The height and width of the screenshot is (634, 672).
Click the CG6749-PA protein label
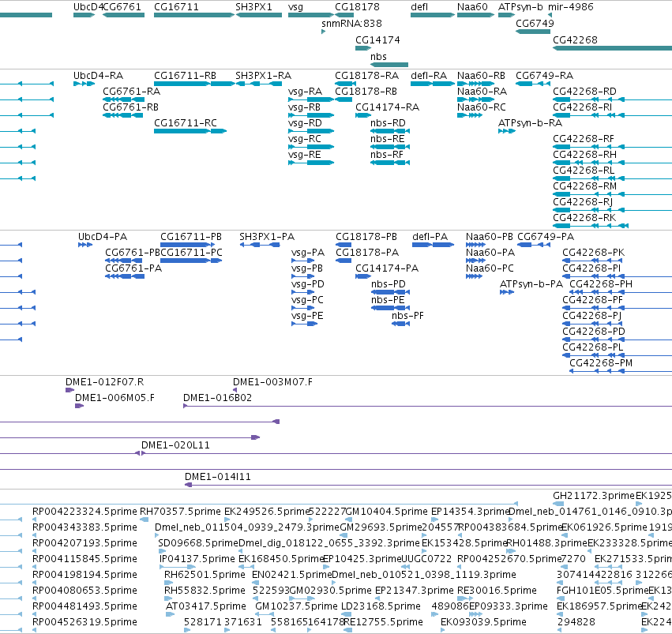546,237
